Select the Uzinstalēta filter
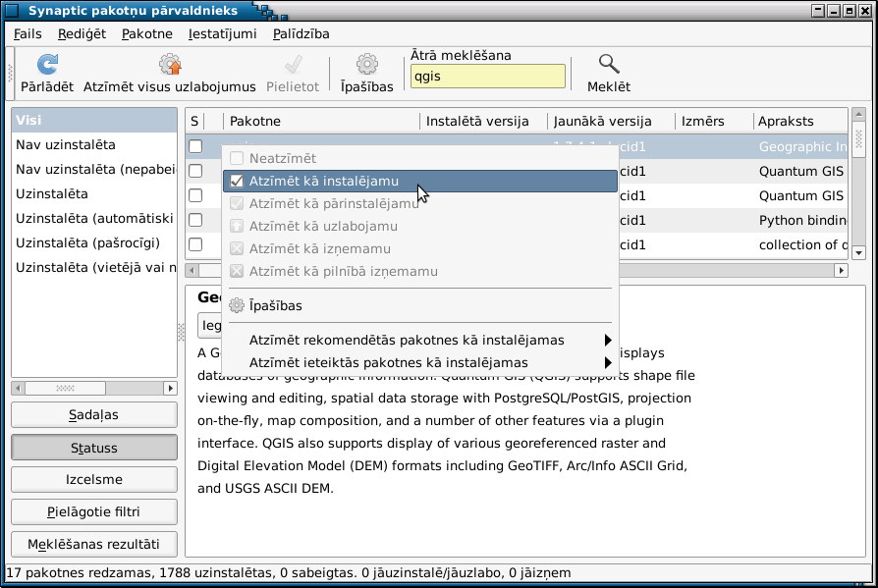Viewport: 878px width, 588px height. pos(94,194)
